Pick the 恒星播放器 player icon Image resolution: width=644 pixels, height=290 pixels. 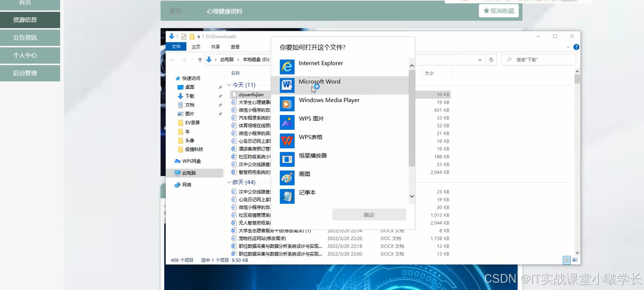(x=287, y=159)
